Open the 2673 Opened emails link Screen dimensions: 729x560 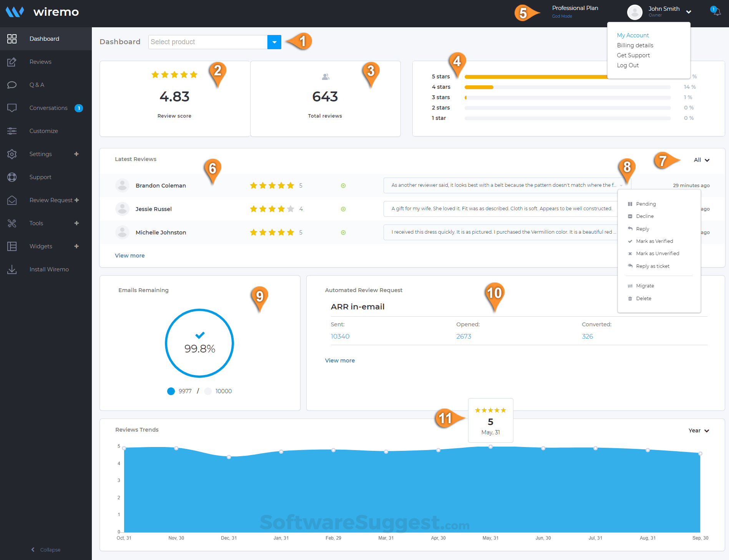[x=463, y=336]
